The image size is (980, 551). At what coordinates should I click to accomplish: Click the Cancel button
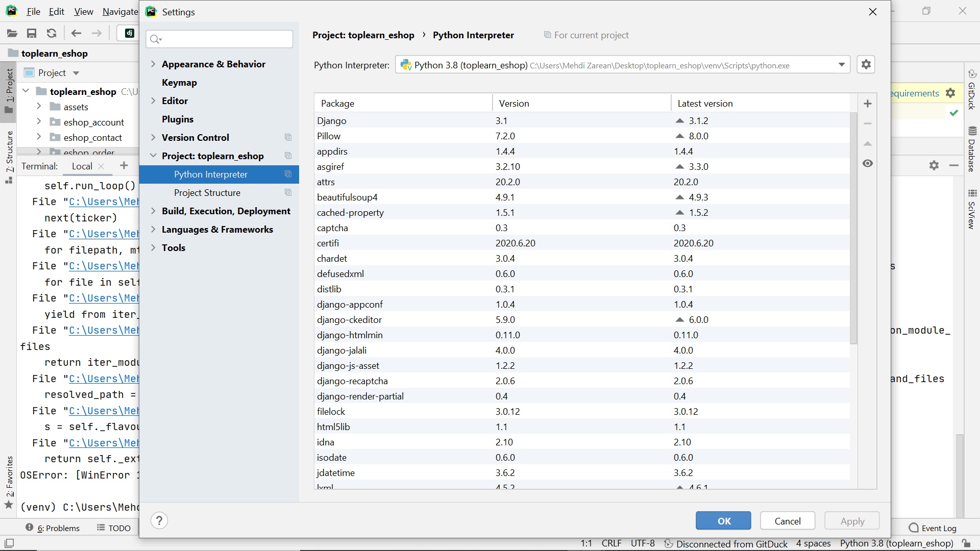coord(787,520)
